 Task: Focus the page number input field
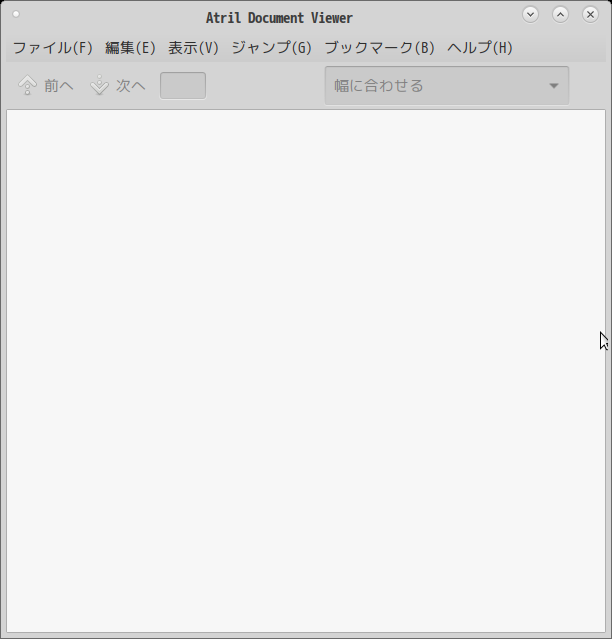183,86
